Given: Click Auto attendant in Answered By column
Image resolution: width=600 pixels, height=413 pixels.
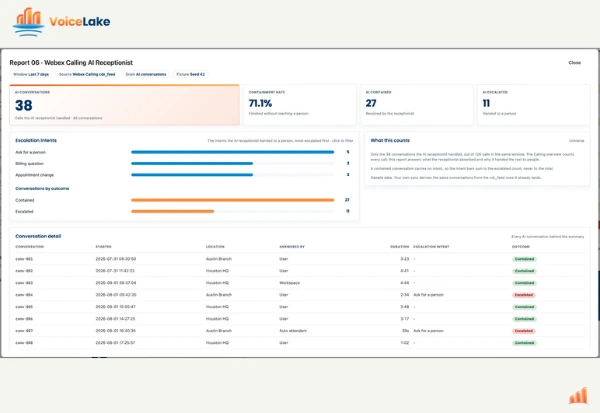Looking at the screenshot, I should coord(293,331).
